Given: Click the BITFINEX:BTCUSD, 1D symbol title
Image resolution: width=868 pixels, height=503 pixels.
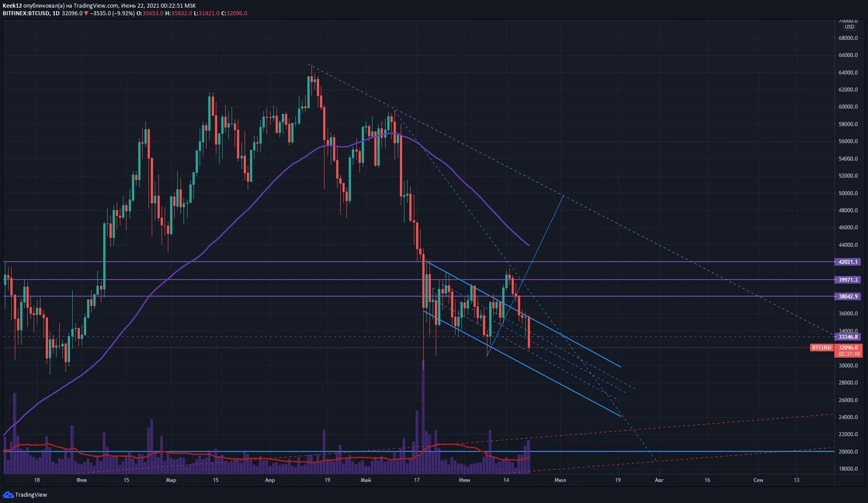Looking at the screenshot, I should [31, 13].
